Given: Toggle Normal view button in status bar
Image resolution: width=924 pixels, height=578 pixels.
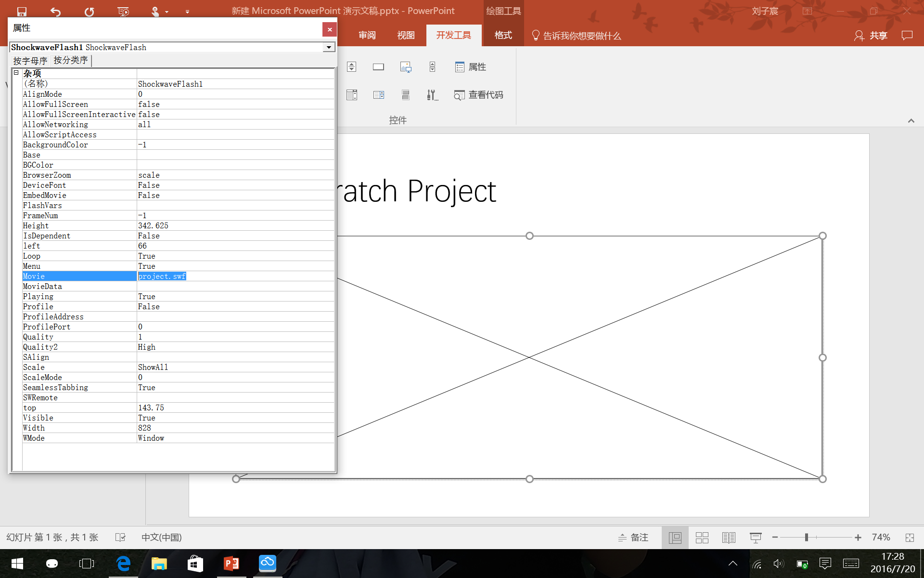Looking at the screenshot, I should 675,538.
